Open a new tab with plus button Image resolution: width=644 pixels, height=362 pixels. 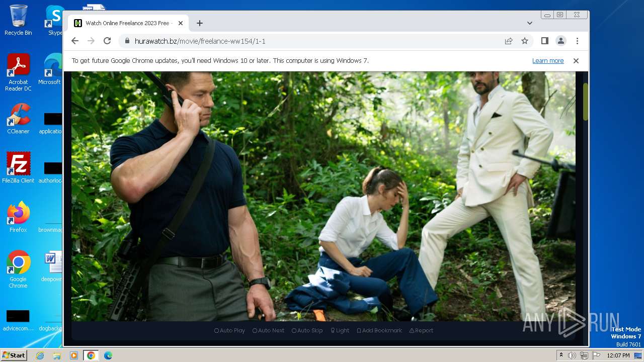point(200,23)
